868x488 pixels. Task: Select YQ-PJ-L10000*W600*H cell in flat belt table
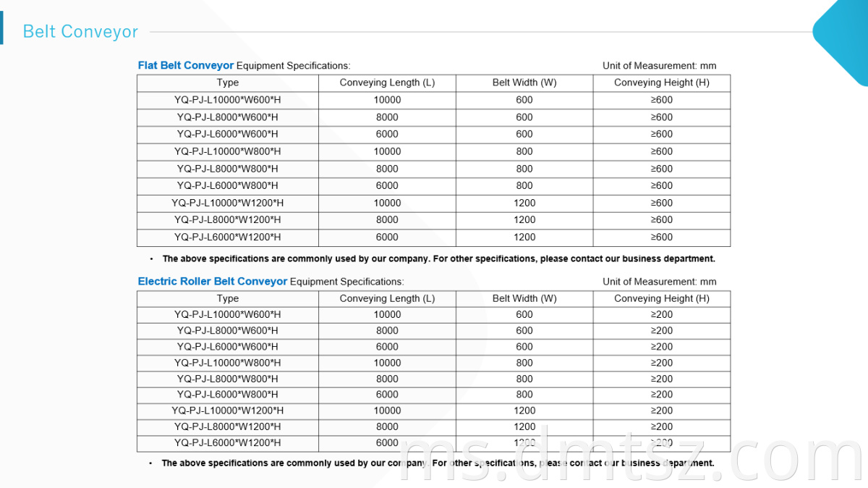point(228,100)
